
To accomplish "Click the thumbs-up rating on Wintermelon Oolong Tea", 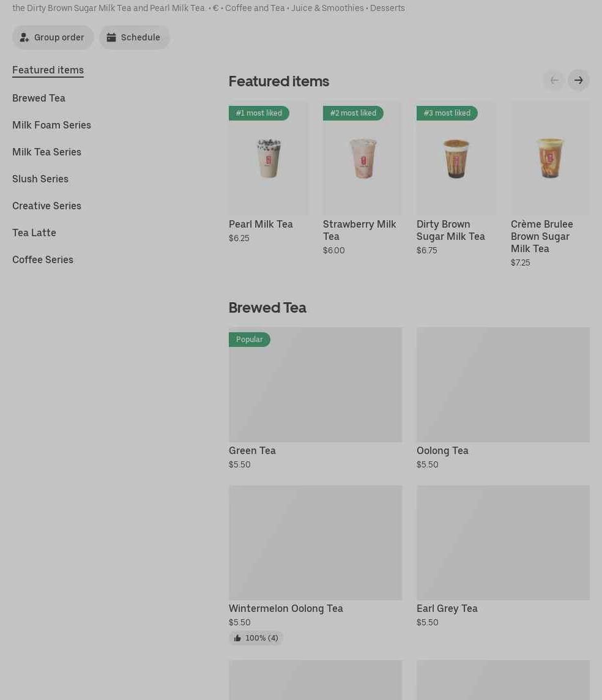I will (256, 638).
